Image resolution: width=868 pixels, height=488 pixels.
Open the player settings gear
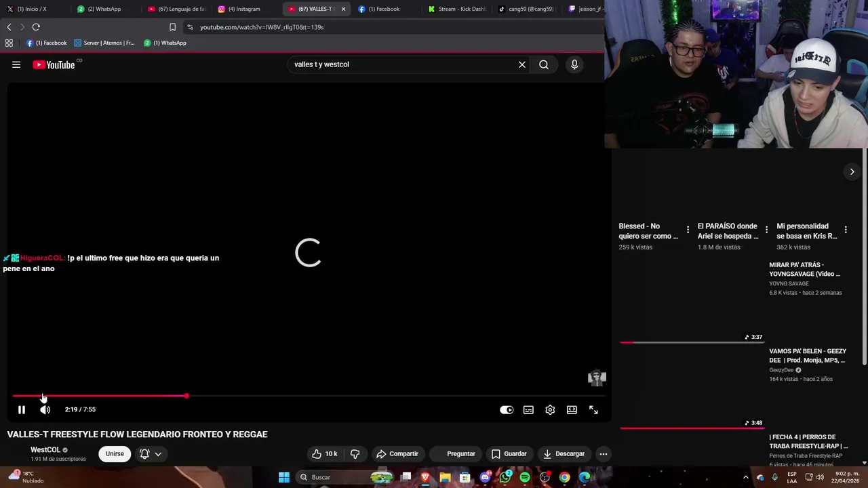550,409
